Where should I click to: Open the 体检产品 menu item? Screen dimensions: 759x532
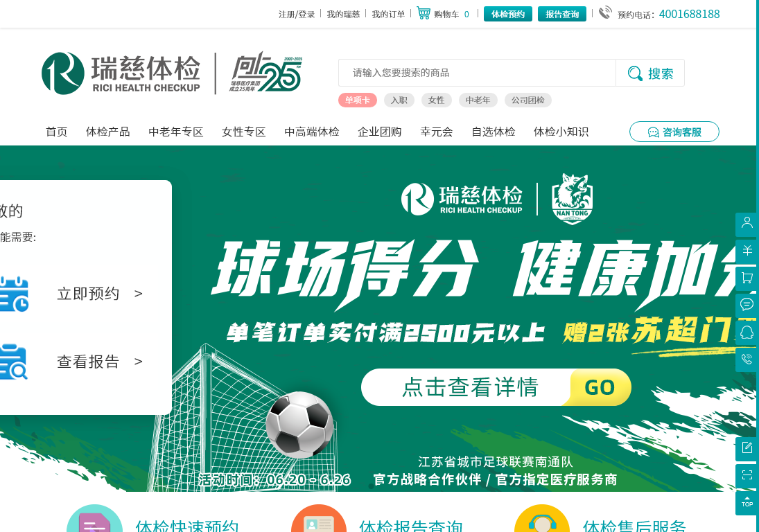coord(108,132)
